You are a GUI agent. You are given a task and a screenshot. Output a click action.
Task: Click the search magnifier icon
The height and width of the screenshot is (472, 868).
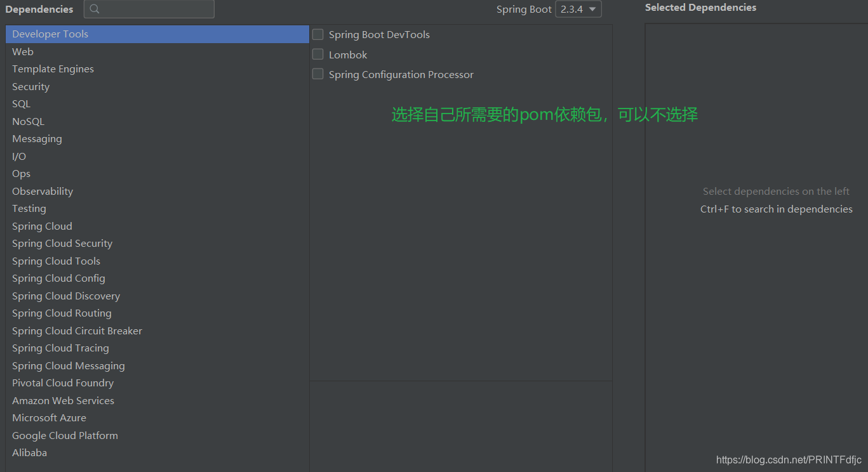pos(95,10)
